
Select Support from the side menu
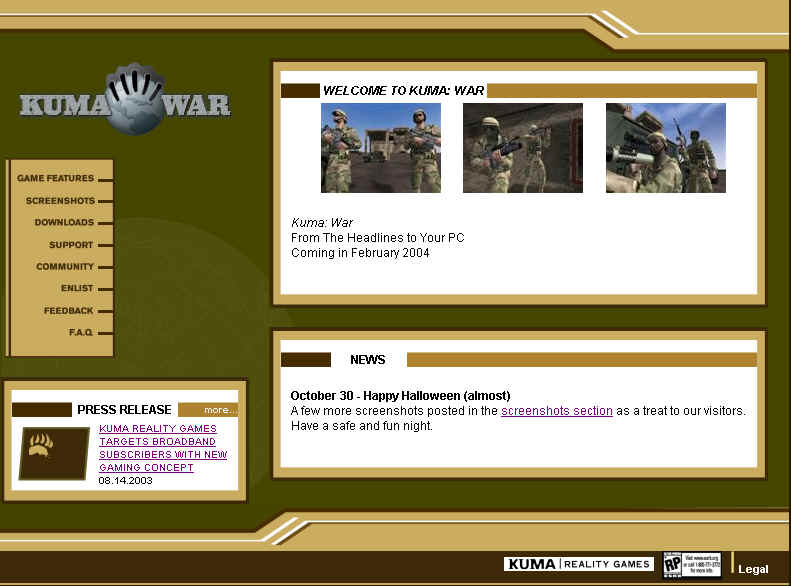coord(71,245)
